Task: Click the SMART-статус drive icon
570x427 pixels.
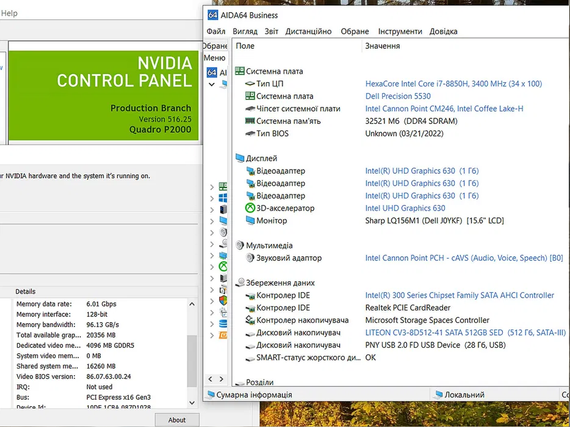Action: pos(250,359)
